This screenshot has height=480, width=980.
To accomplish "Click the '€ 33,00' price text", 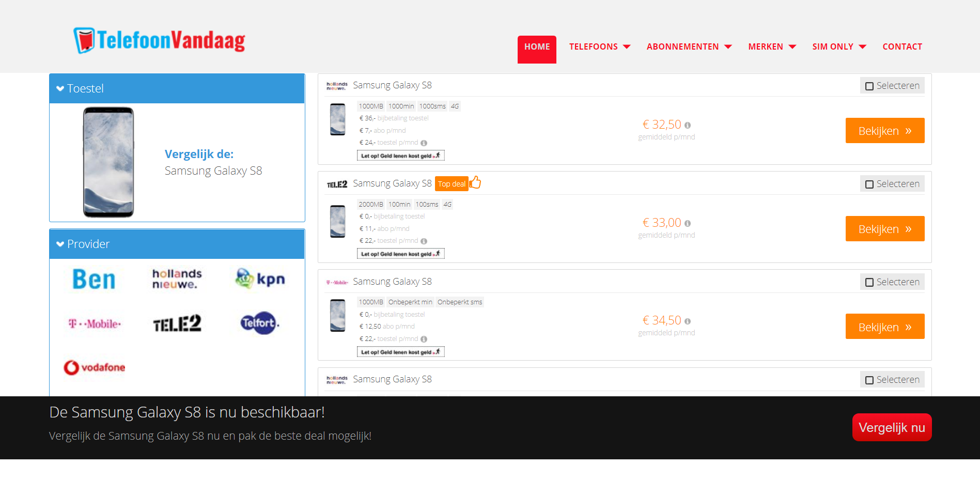I will click(662, 223).
